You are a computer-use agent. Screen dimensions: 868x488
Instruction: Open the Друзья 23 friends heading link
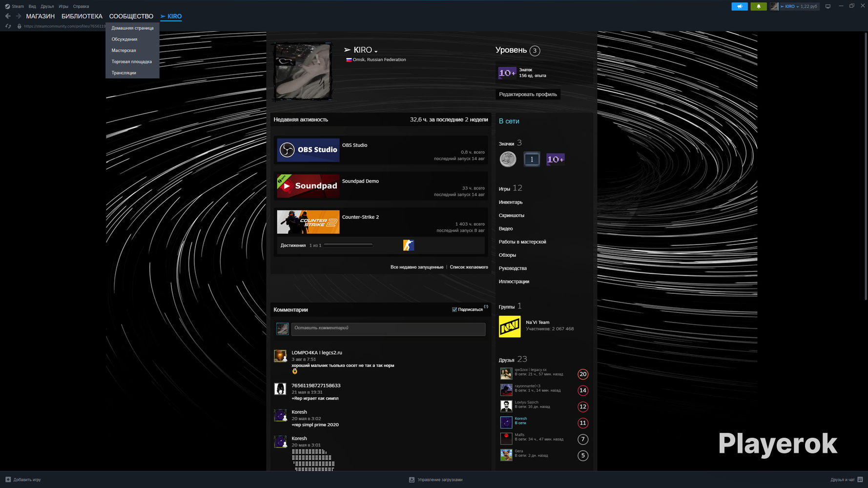(x=513, y=359)
